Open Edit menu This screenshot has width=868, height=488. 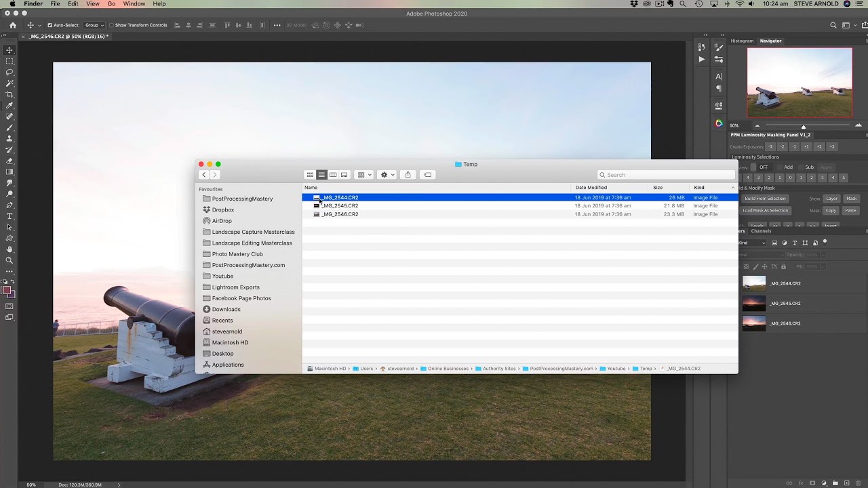pyautogui.click(x=73, y=4)
